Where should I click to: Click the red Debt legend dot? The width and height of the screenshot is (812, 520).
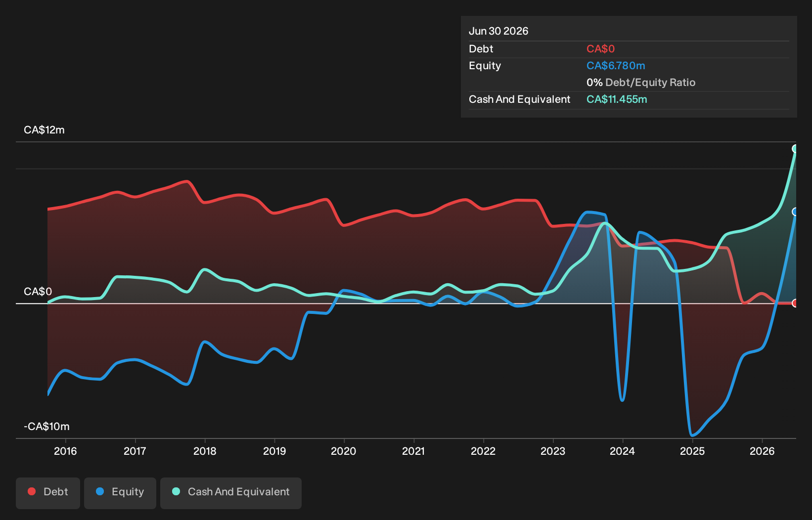(32, 491)
